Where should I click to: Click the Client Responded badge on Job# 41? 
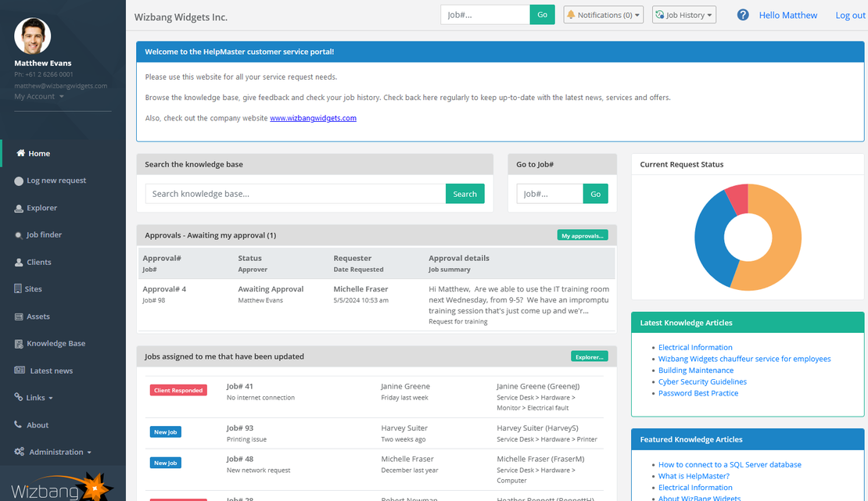(x=178, y=390)
